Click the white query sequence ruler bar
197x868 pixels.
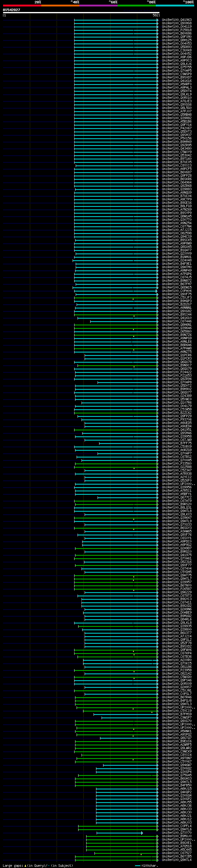(x=81, y=13)
